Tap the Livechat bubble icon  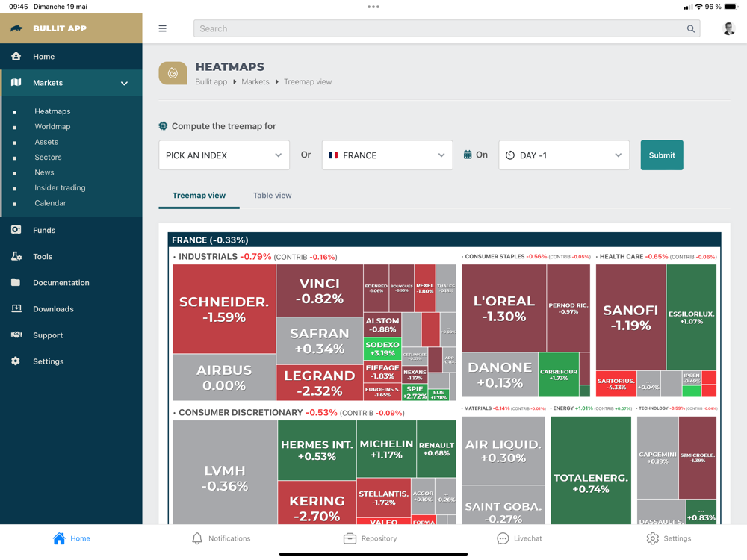503,538
